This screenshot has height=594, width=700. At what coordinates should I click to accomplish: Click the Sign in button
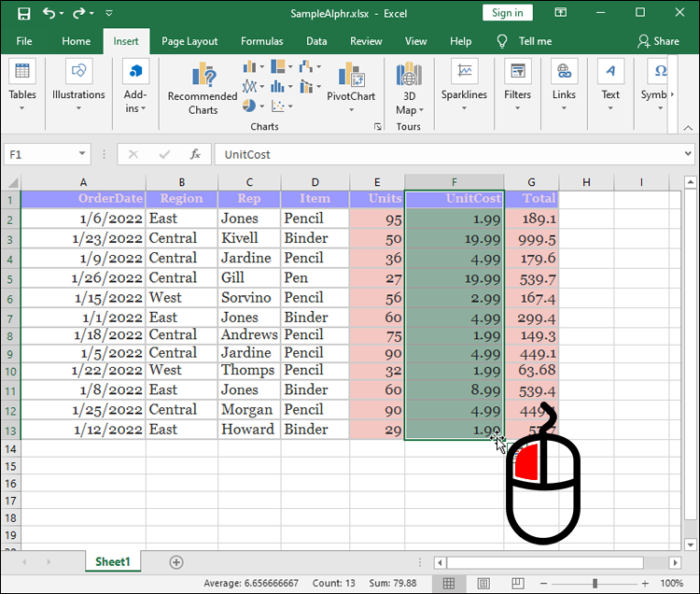tap(507, 13)
